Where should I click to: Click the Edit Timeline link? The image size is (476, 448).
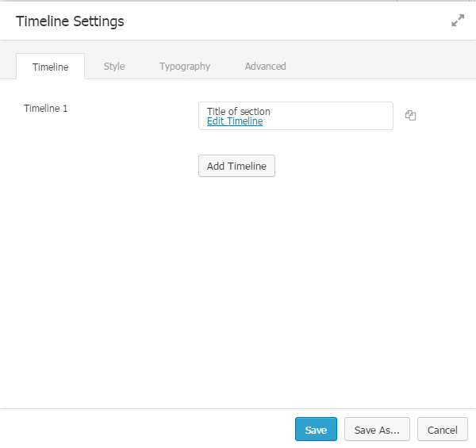[235, 121]
